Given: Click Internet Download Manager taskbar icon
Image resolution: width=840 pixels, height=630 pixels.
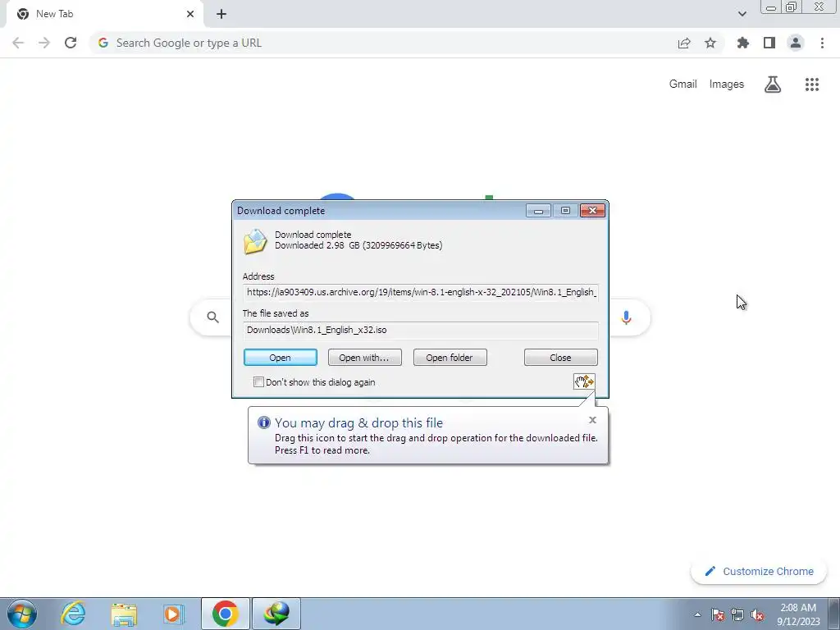Looking at the screenshot, I should tap(276, 614).
